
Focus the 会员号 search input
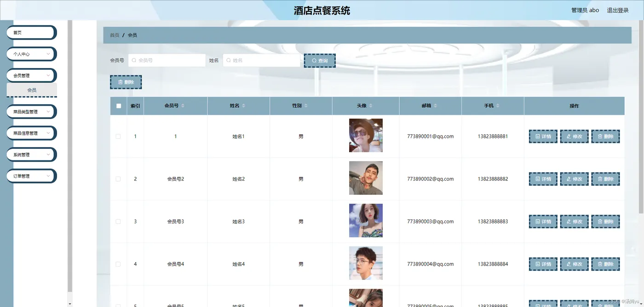[167, 60]
